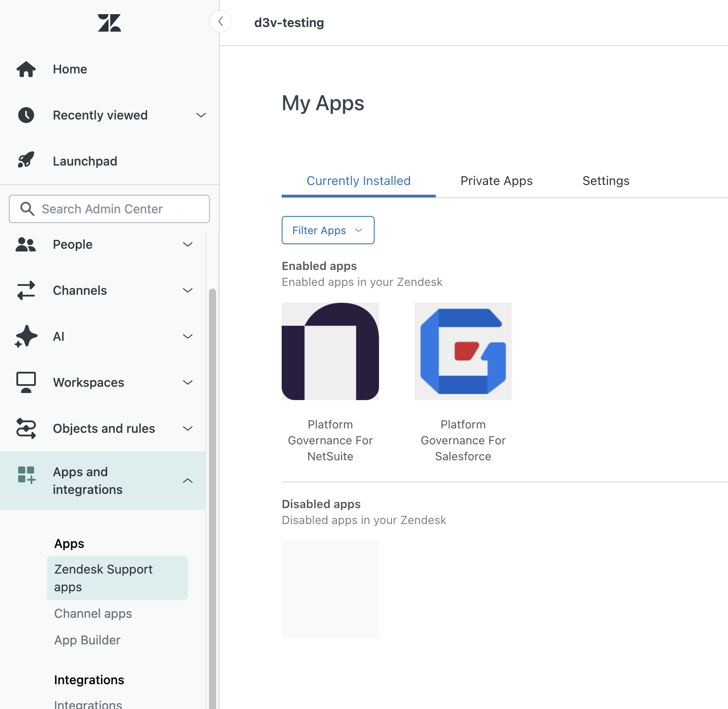Image resolution: width=728 pixels, height=709 pixels.
Task: Collapse the Apps and integrations section
Action: pyautogui.click(x=188, y=480)
